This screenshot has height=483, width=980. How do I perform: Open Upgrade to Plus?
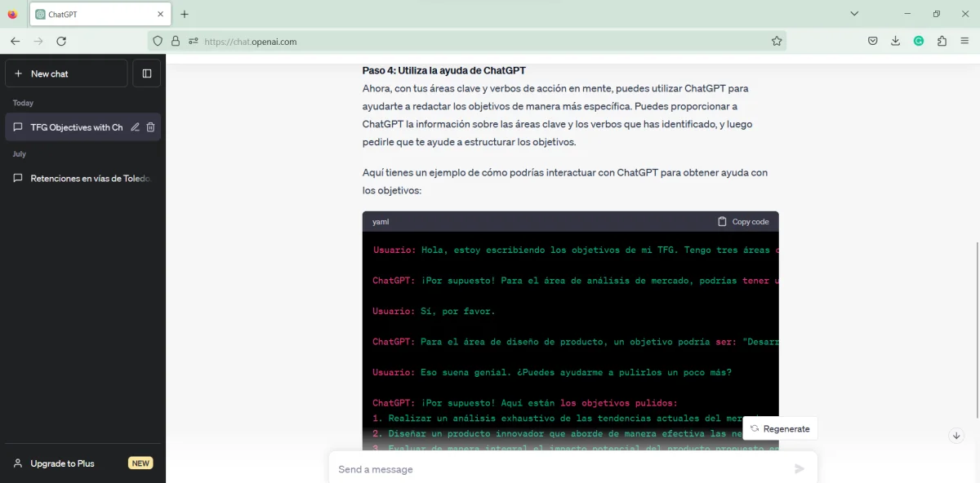pyautogui.click(x=64, y=463)
